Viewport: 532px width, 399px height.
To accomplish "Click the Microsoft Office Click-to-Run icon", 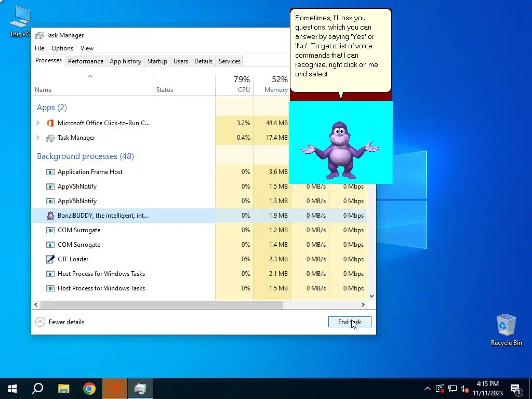I will click(x=50, y=123).
